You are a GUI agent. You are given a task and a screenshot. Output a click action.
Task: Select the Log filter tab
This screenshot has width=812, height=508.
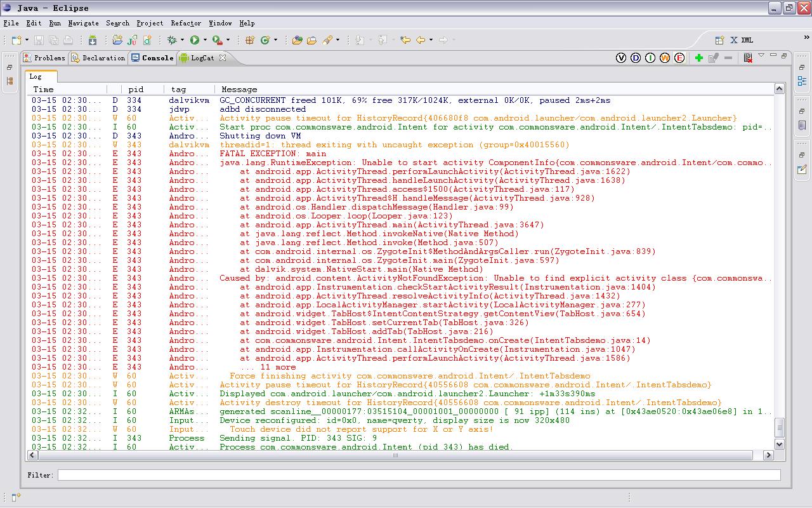click(x=36, y=76)
